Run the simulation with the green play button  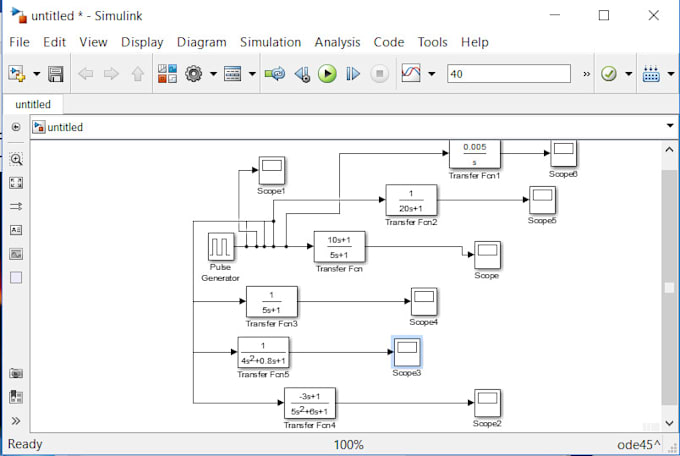(327, 74)
